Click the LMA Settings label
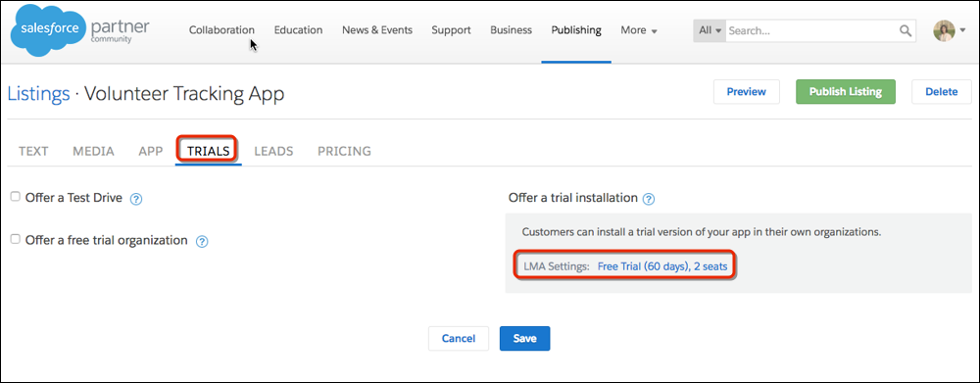 pyautogui.click(x=557, y=266)
